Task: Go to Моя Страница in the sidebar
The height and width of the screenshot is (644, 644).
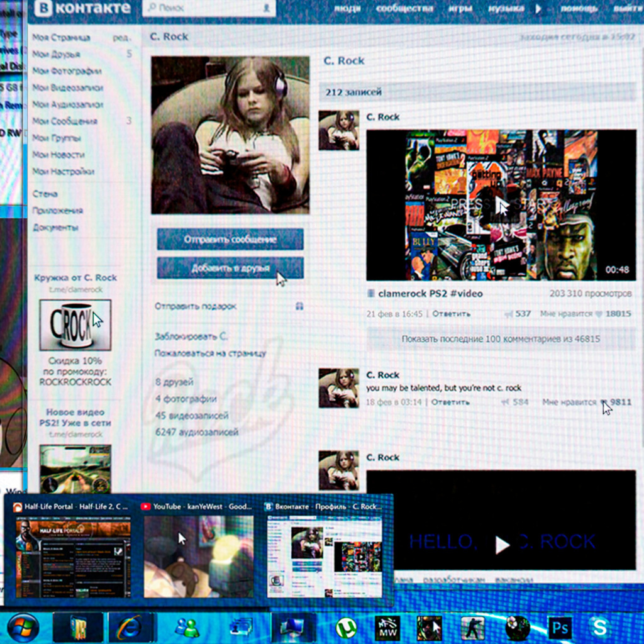Action: pos(61,37)
